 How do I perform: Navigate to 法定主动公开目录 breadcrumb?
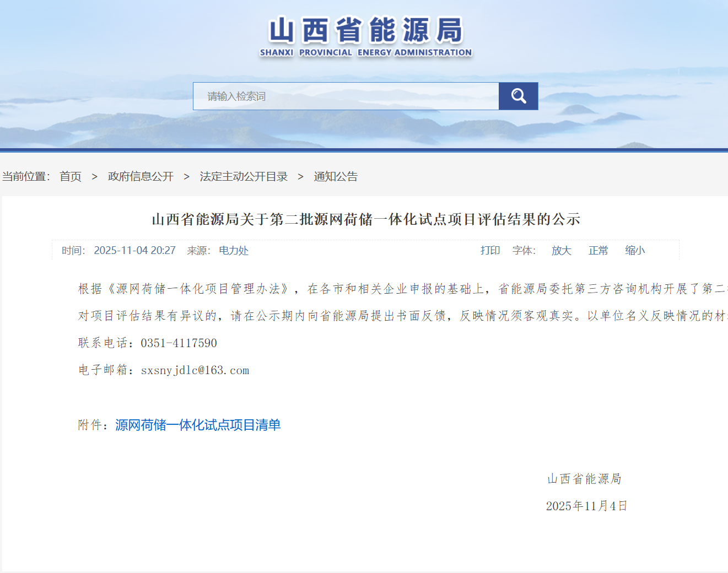click(x=244, y=176)
